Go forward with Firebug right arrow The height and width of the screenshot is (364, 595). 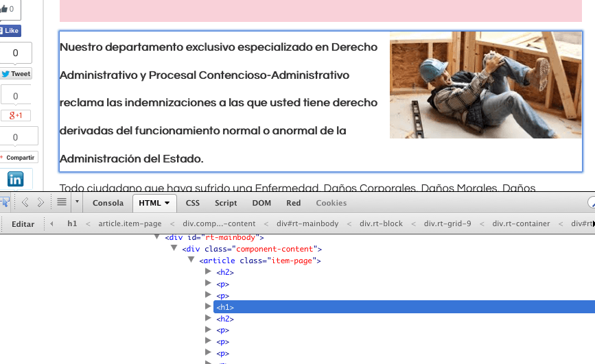40,202
